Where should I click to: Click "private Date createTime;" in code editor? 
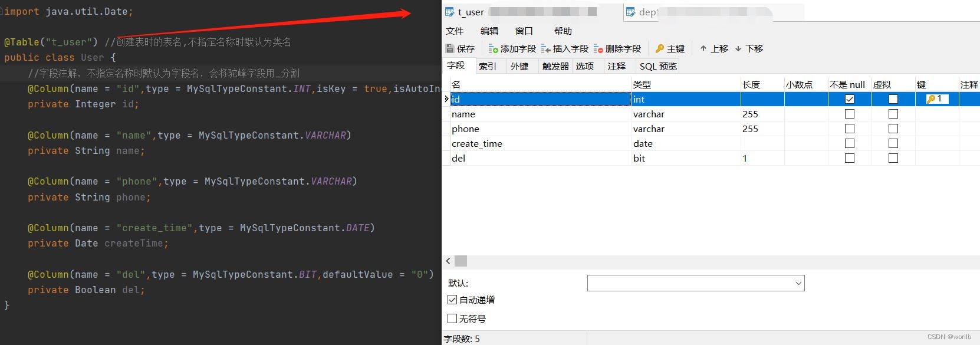[98, 243]
